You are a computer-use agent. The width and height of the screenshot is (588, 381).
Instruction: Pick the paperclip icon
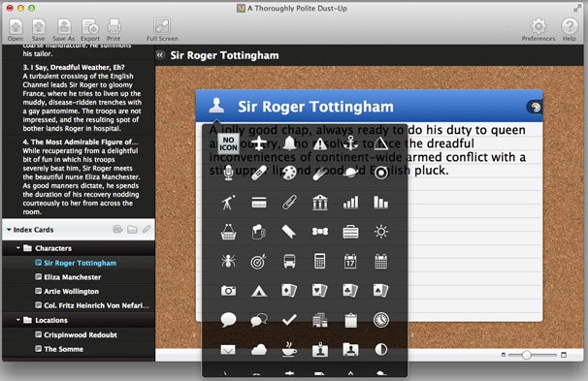(289, 203)
